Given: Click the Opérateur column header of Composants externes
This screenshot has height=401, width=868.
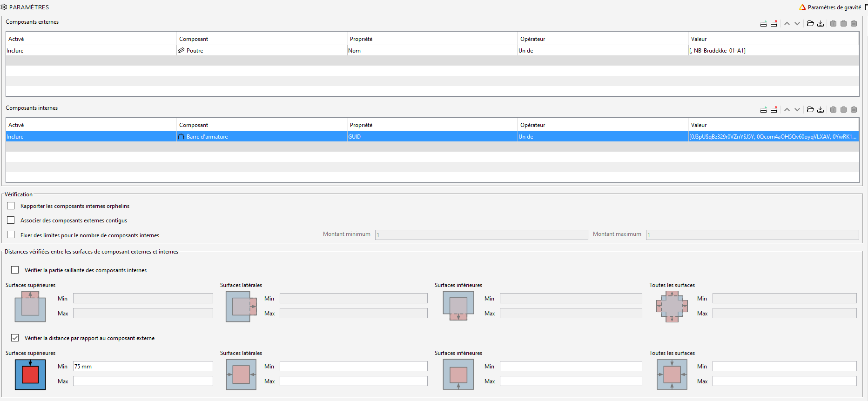Looking at the screenshot, I should (x=603, y=39).
